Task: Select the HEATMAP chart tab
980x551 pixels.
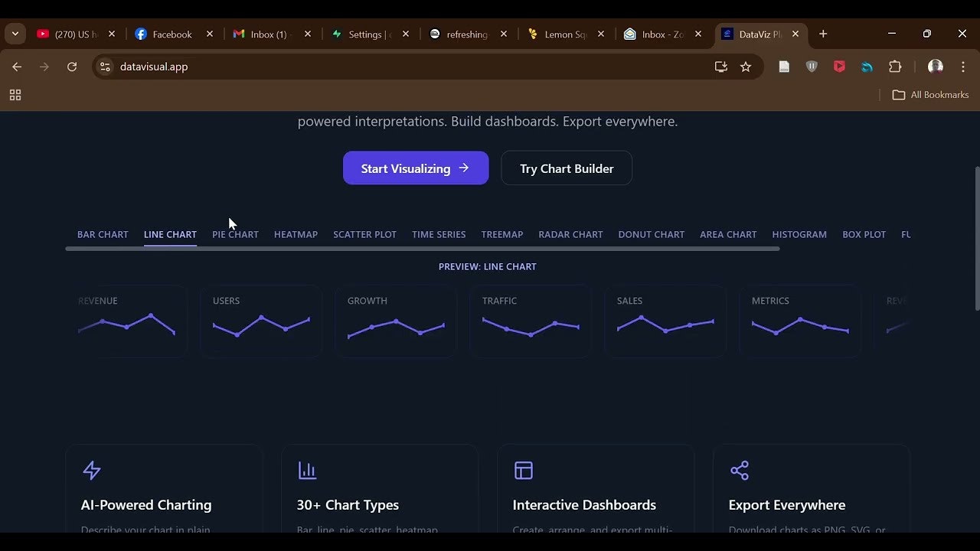Action: coord(296,234)
